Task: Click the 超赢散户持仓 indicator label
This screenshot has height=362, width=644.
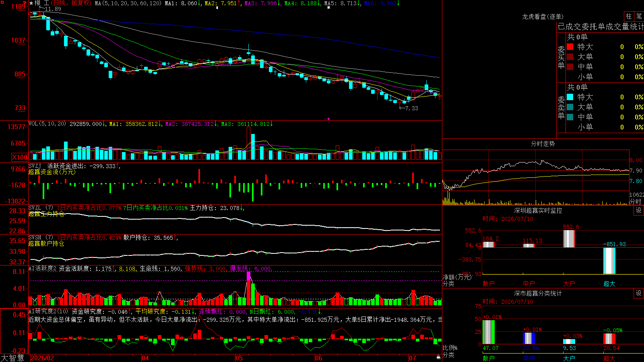Action: 46,243
